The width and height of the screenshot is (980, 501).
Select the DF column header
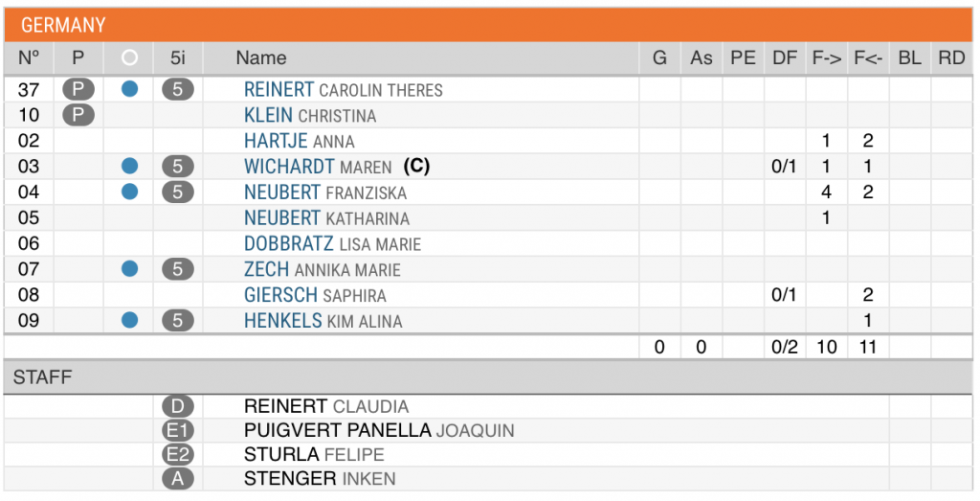click(x=785, y=58)
